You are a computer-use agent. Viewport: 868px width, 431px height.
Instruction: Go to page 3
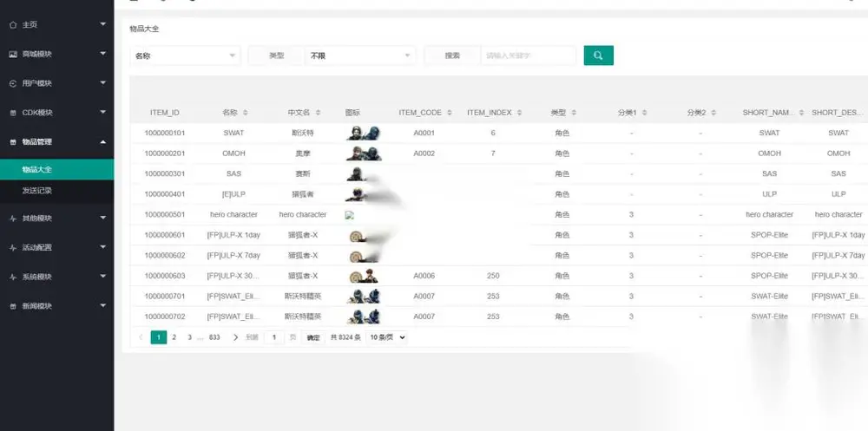[x=189, y=337]
